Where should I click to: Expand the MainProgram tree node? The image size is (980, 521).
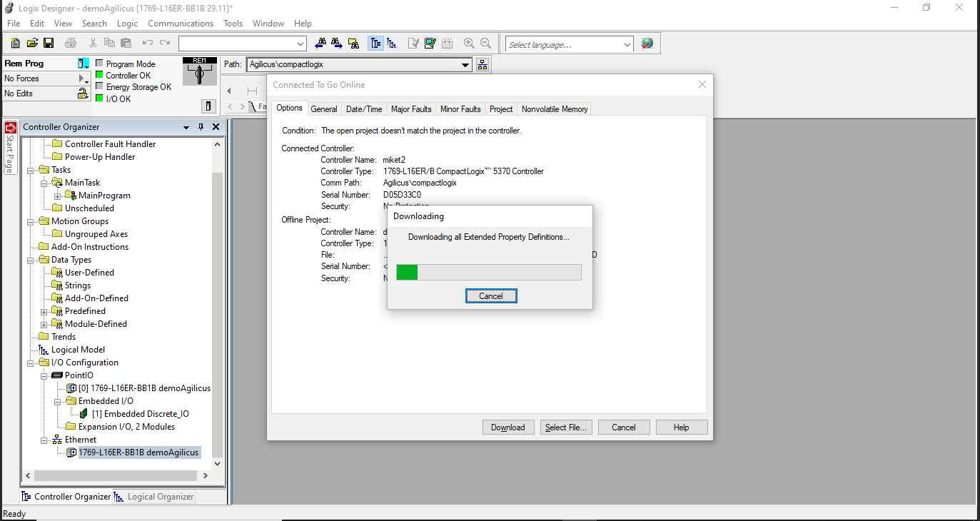tap(57, 196)
